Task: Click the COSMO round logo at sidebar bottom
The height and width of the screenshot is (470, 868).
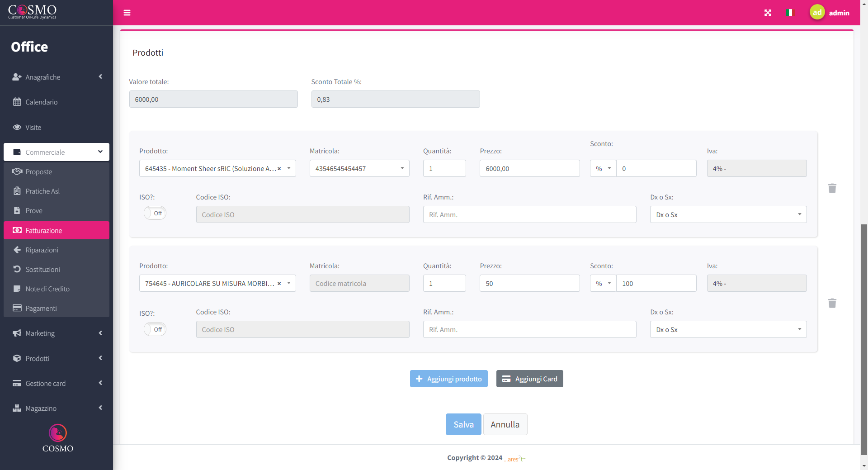Action: point(58,433)
